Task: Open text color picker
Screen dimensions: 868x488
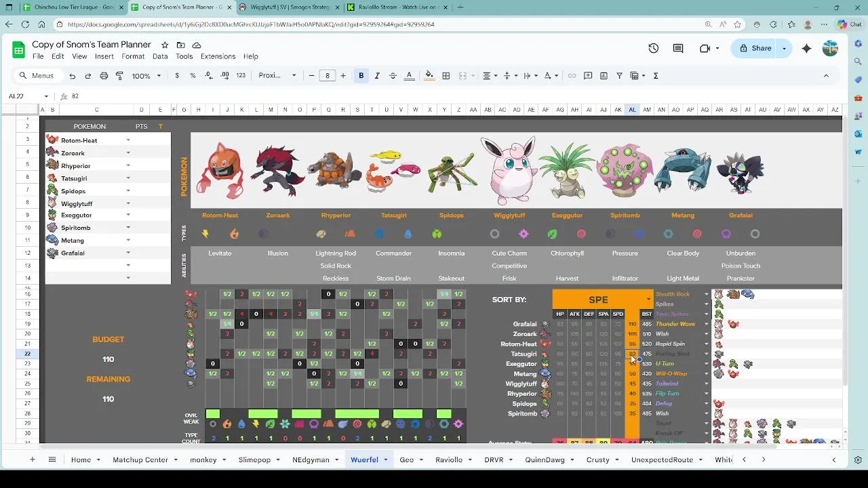Action: point(409,76)
